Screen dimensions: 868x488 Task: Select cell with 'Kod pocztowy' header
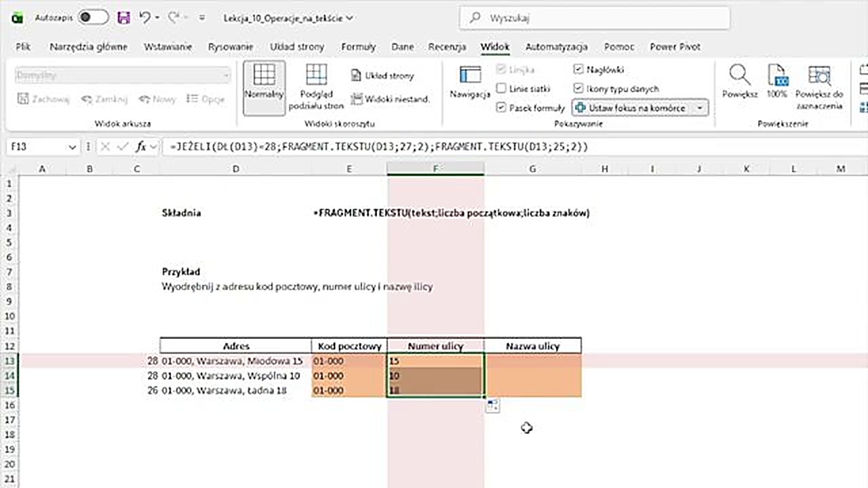[349, 346]
